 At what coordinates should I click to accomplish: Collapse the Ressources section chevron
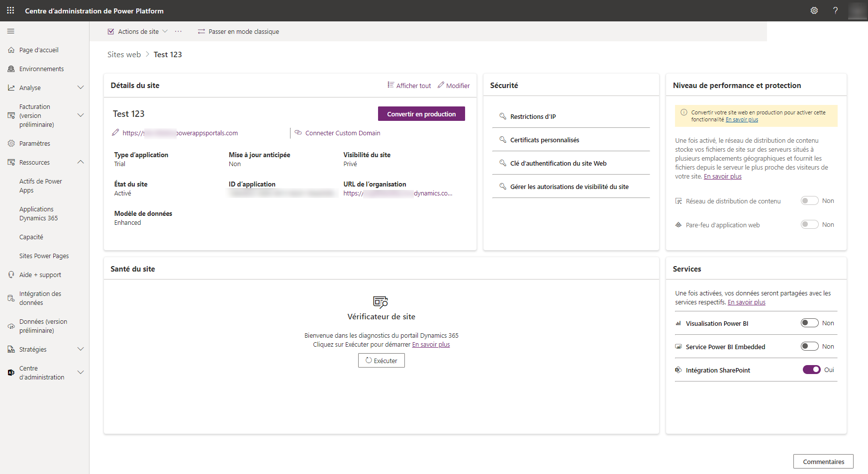coord(81,162)
